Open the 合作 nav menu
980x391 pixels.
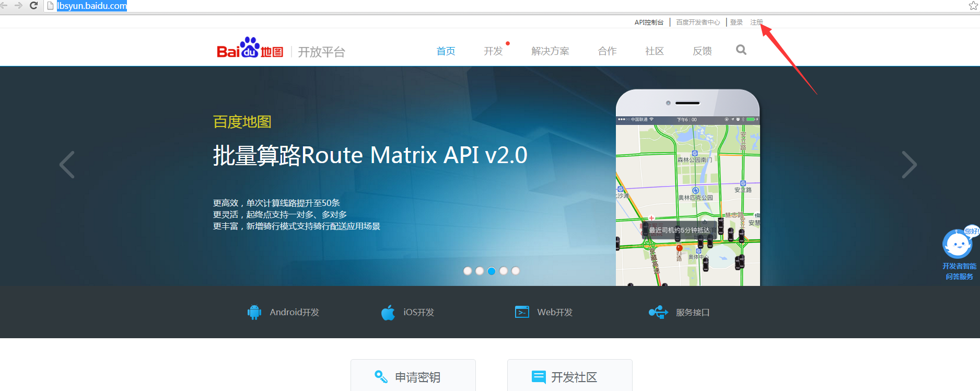(x=608, y=51)
